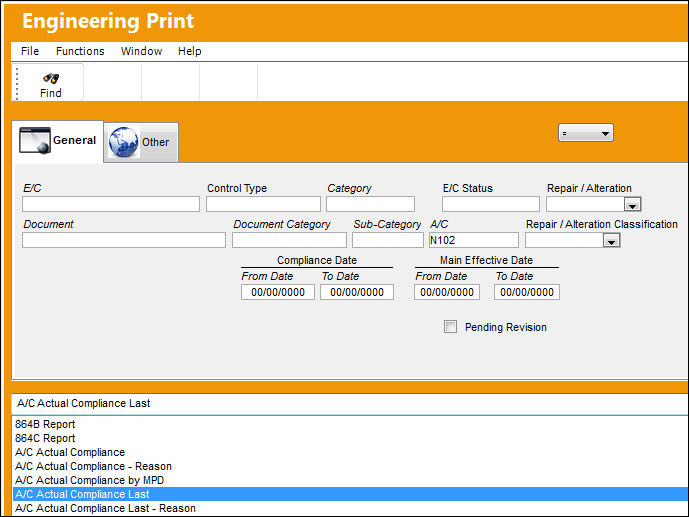Click the Main Effective Date To Date field

click(x=527, y=292)
